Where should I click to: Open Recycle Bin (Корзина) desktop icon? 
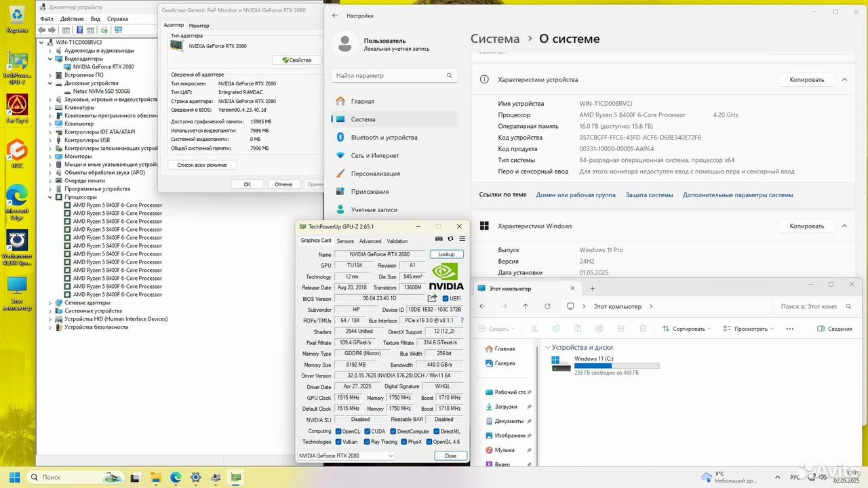click(x=17, y=18)
